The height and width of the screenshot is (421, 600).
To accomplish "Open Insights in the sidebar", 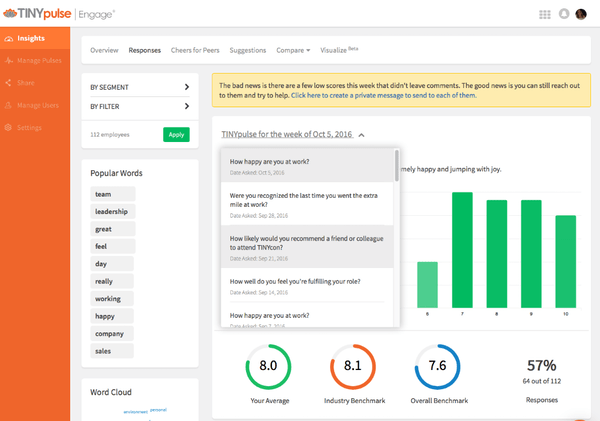I will (x=35, y=38).
